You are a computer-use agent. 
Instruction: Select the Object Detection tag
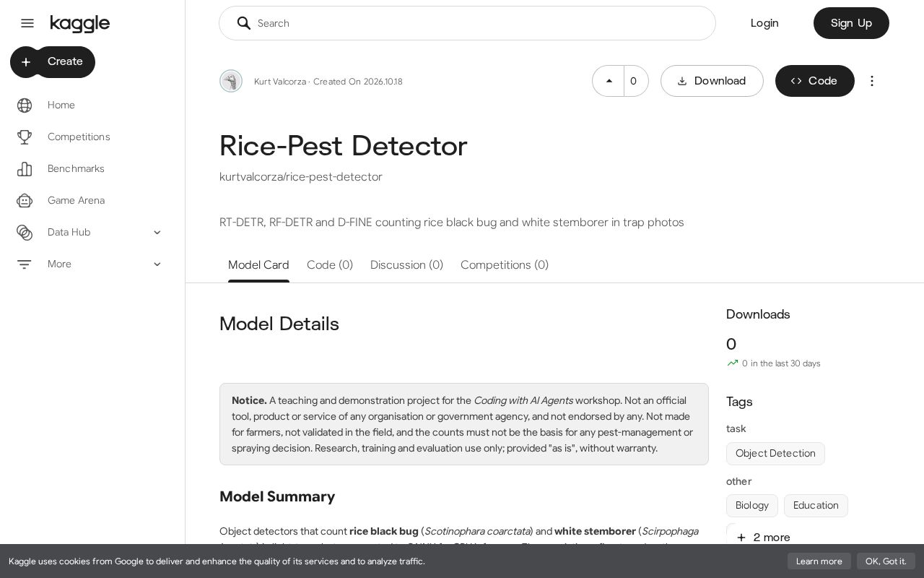(775, 454)
